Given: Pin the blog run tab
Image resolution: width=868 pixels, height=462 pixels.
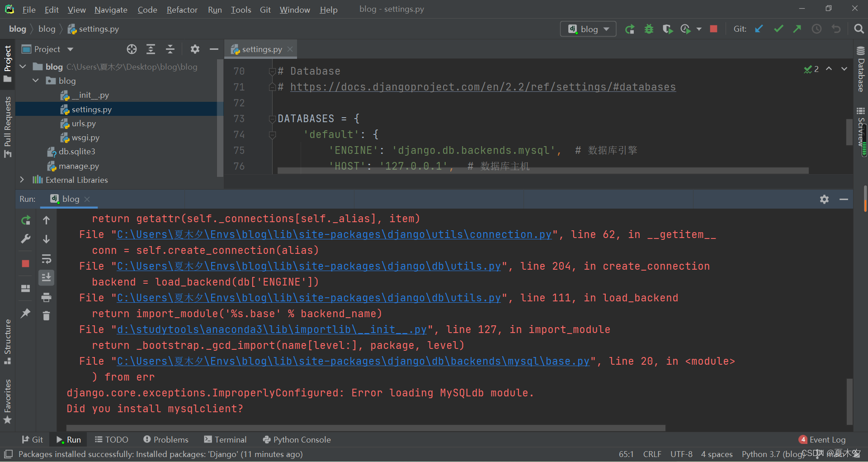Looking at the screenshot, I should tap(26, 313).
